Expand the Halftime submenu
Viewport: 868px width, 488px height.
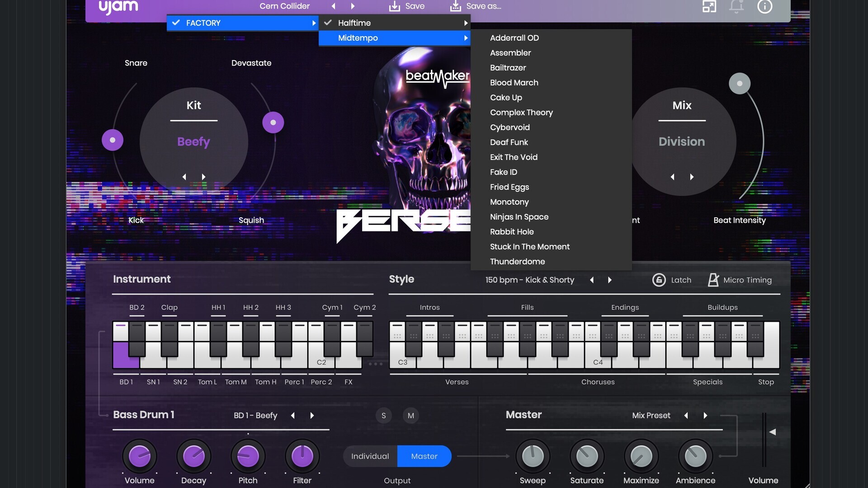tap(395, 23)
